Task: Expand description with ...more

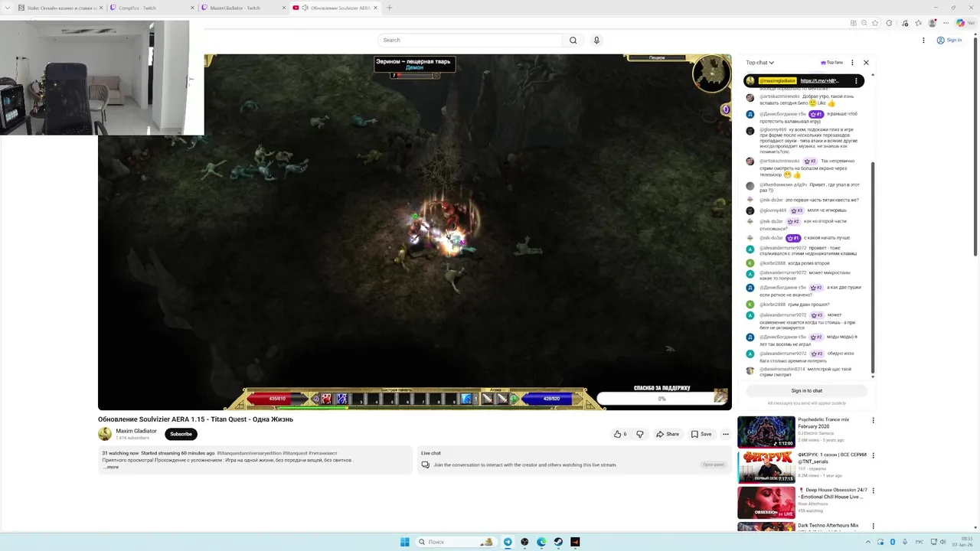Action: click(112, 467)
